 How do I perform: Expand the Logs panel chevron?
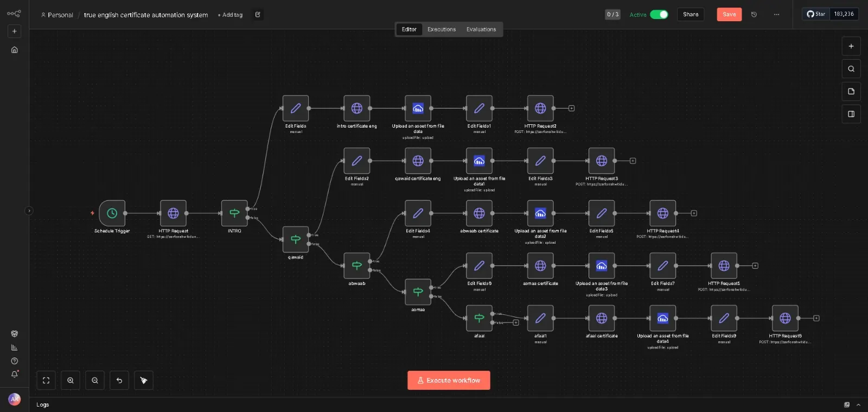pos(858,405)
